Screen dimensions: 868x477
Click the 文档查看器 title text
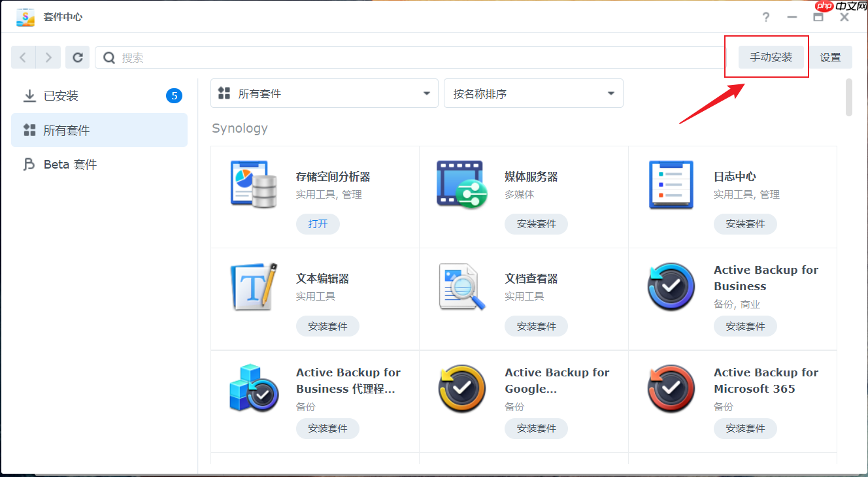[x=531, y=278]
